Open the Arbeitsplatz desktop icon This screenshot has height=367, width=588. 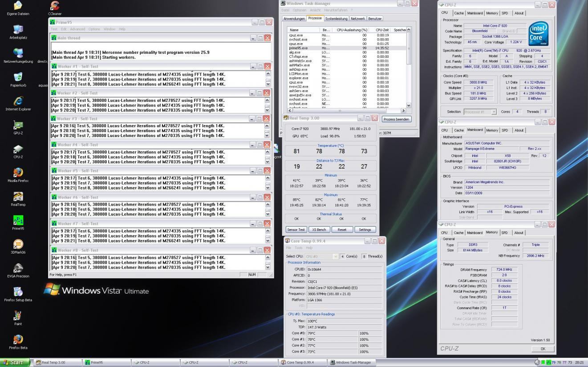click(x=18, y=32)
